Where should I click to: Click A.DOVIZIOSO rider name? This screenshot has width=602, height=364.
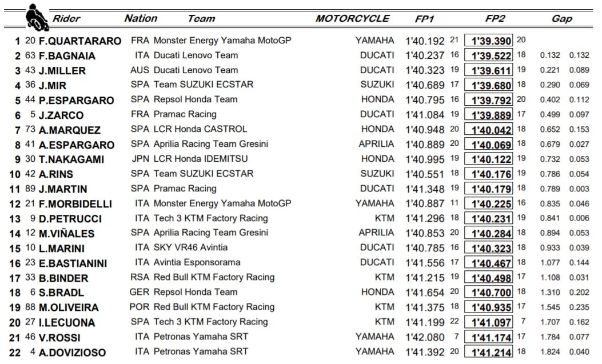coord(72,352)
